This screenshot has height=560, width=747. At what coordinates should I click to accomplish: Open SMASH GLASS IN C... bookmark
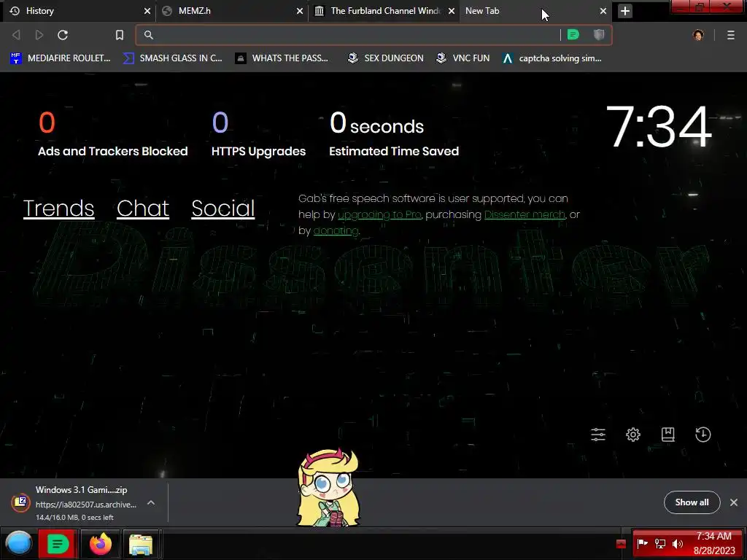click(172, 58)
